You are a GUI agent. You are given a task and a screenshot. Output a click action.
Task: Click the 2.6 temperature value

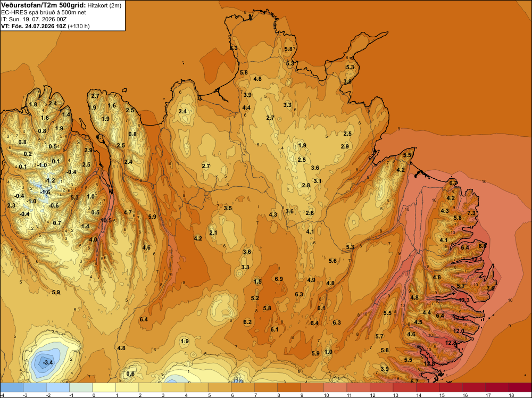[310, 213]
